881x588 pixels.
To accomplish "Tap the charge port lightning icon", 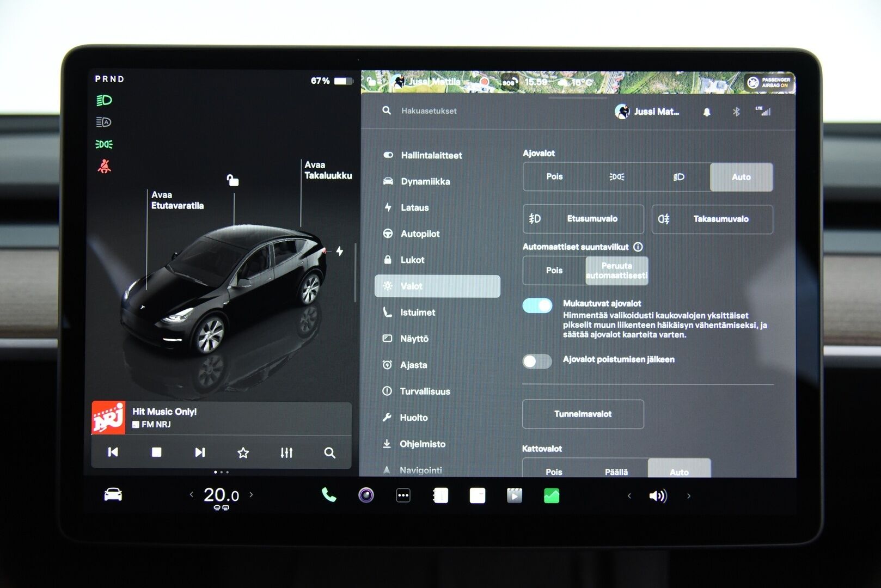I will point(339,251).
